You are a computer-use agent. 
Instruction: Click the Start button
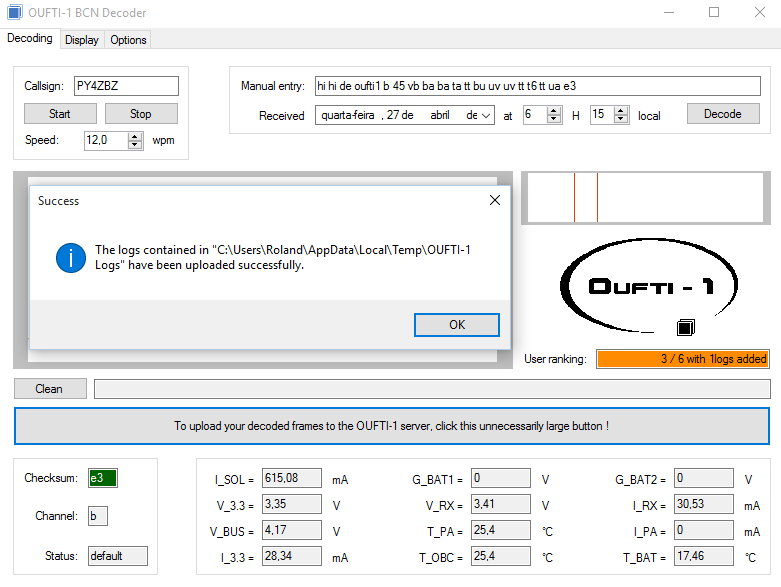click(60, 114)
